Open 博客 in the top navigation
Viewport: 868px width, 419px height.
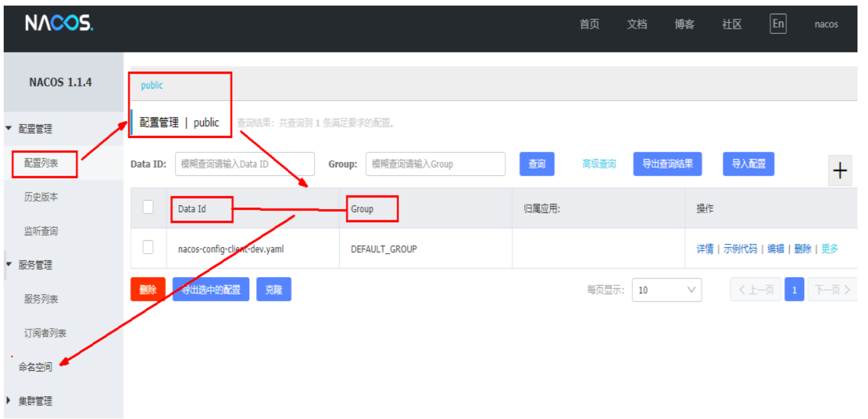coord(685,24)
